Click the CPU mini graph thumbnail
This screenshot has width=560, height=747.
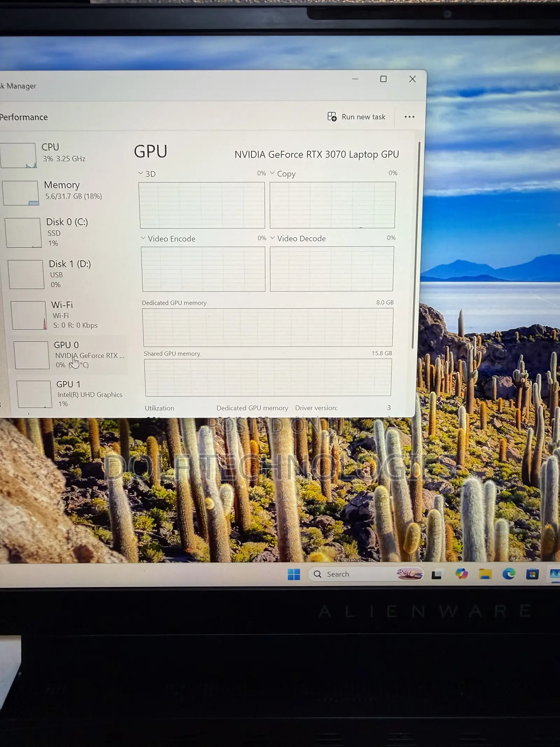[18, 155]
